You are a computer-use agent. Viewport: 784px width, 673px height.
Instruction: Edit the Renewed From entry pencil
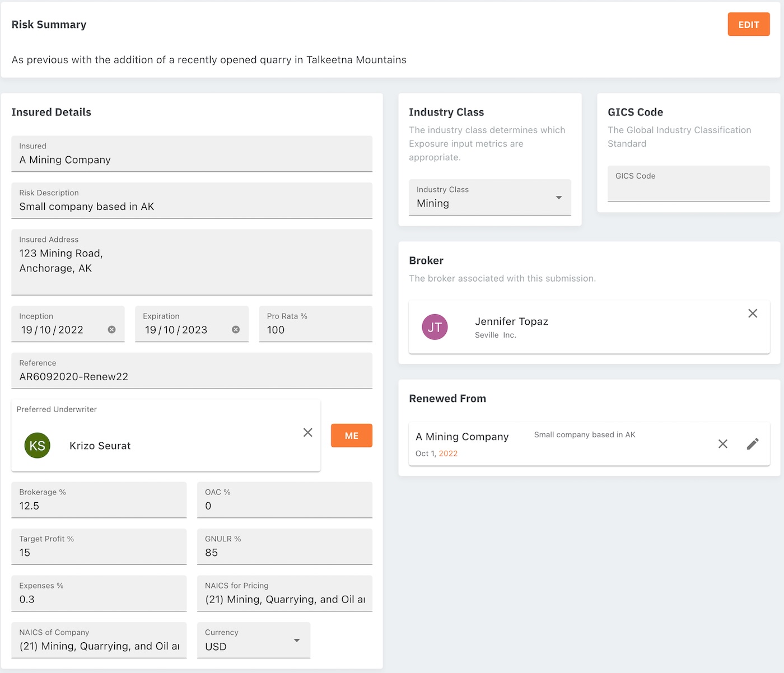click(x=753, y=444)
